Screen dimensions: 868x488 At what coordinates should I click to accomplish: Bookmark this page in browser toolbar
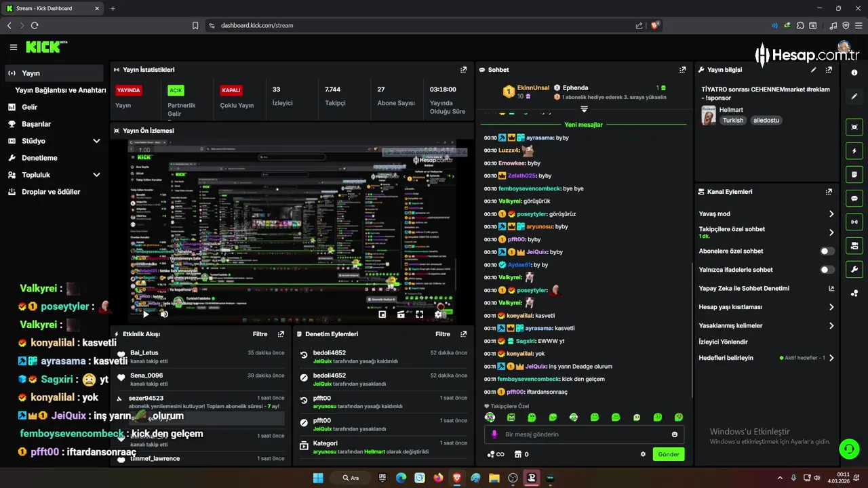tap(195, 25)
